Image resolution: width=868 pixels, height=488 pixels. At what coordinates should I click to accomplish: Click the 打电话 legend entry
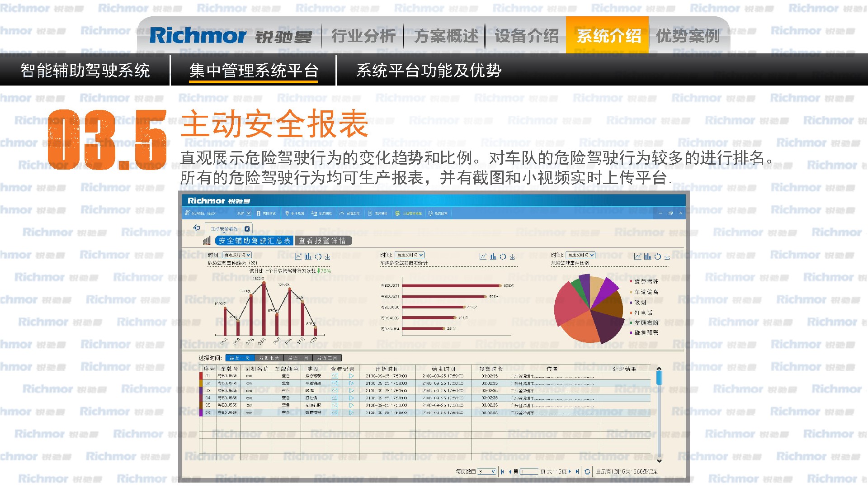pos(642,313)
